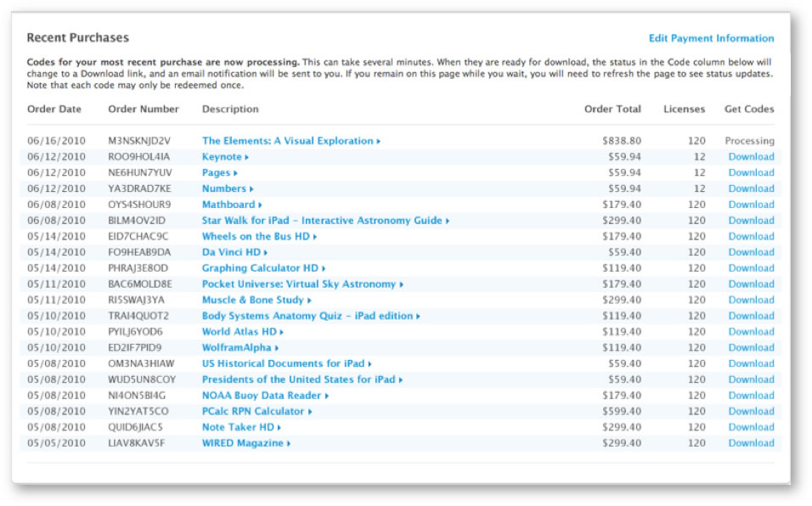Viewport: 812px width, 506px height.
Task: Open the Da Vinci HD link
Action: pyautogui.click(x=234, y=252)
